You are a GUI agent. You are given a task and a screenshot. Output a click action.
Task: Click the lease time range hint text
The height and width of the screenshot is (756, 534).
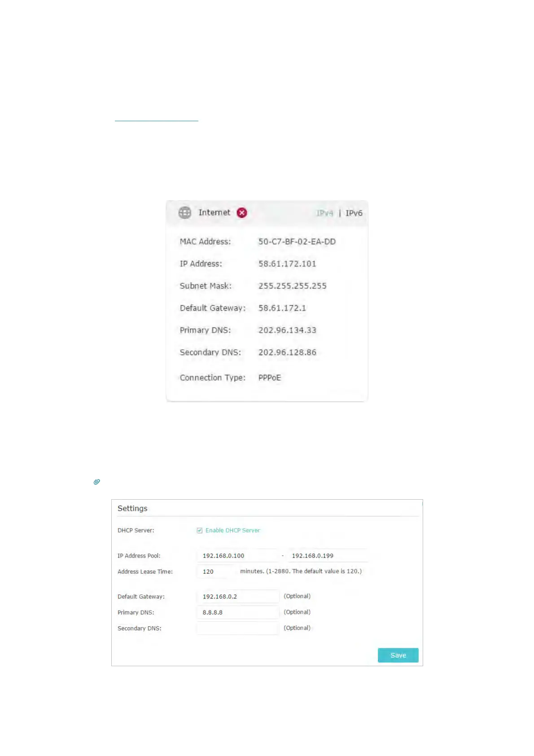point(301,571)
